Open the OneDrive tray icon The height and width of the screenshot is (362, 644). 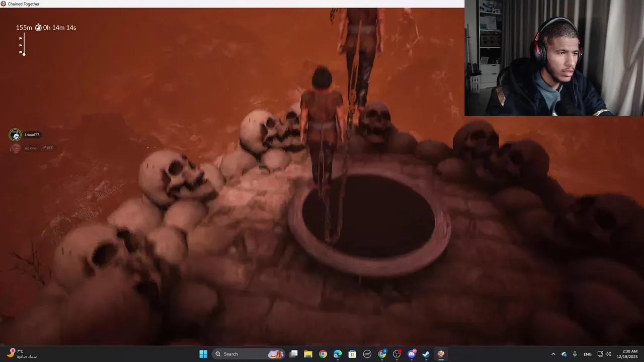coord(564,354)
